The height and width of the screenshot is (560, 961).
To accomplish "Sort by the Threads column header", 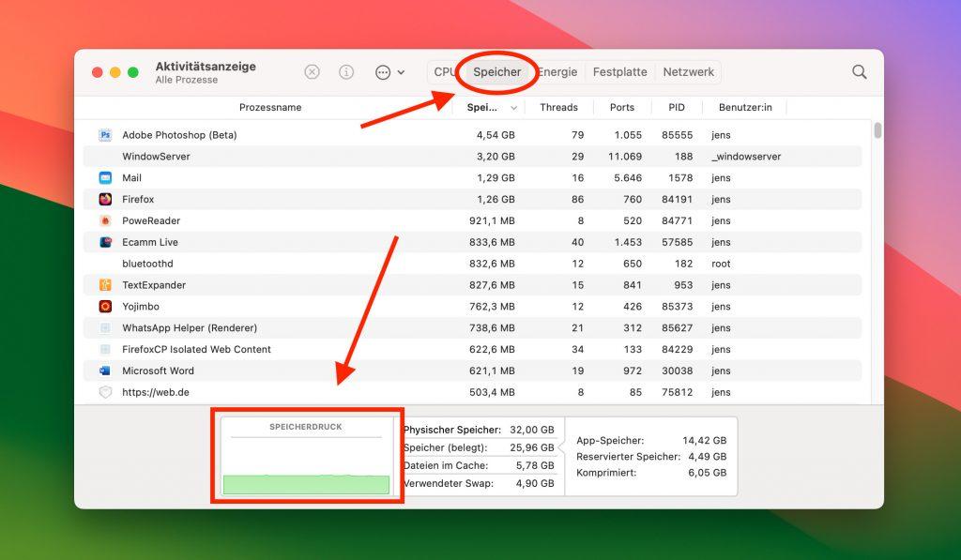I will 558,107.
